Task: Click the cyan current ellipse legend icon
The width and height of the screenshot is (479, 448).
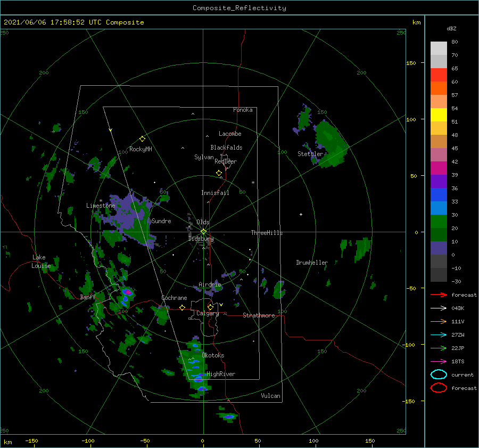Action: [439, 374]
